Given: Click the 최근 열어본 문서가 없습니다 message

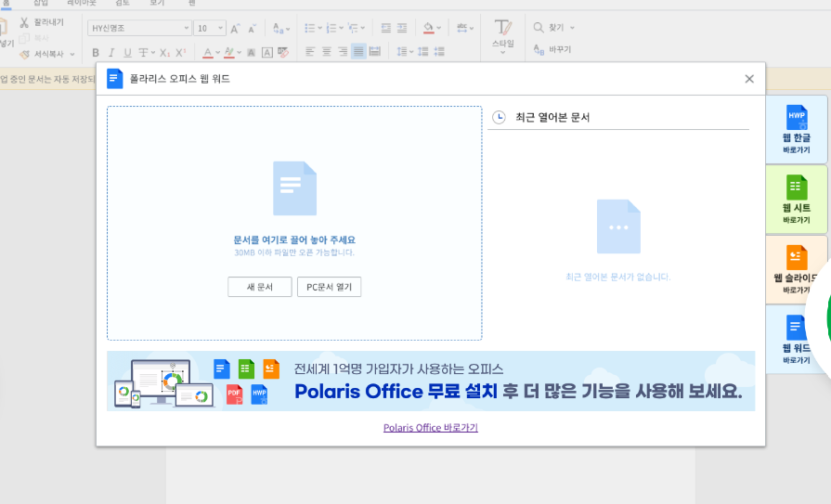Looking at the screenshot, I should coord(618,278).
